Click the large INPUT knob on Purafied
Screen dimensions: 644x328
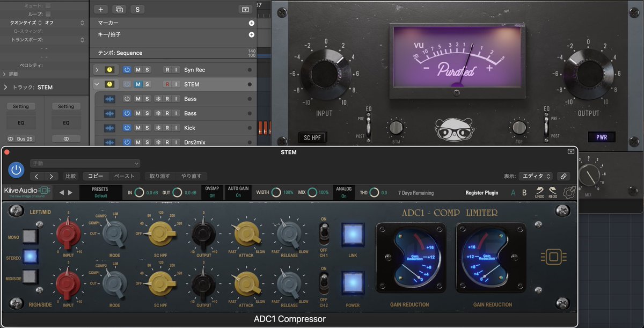point(326,72)
